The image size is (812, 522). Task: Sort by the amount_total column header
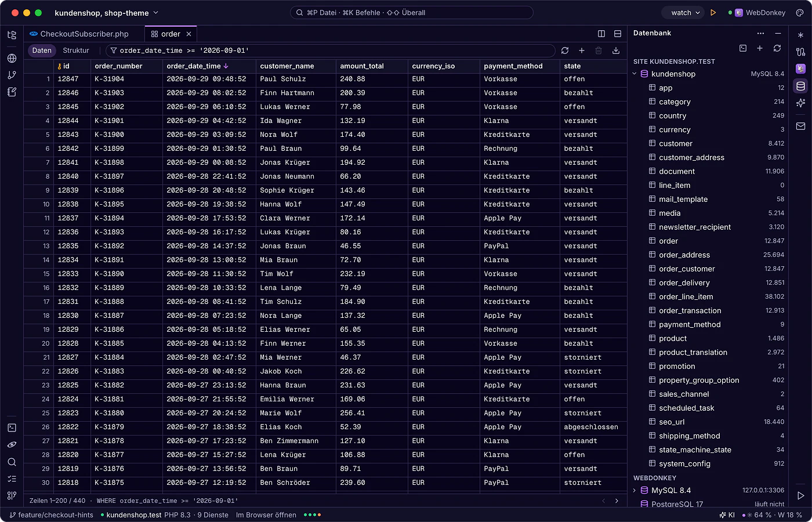click(x=371, y=66)
